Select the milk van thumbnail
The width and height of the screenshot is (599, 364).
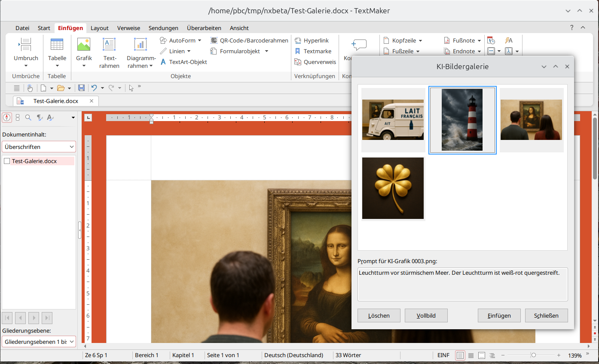tap(393, 120)
